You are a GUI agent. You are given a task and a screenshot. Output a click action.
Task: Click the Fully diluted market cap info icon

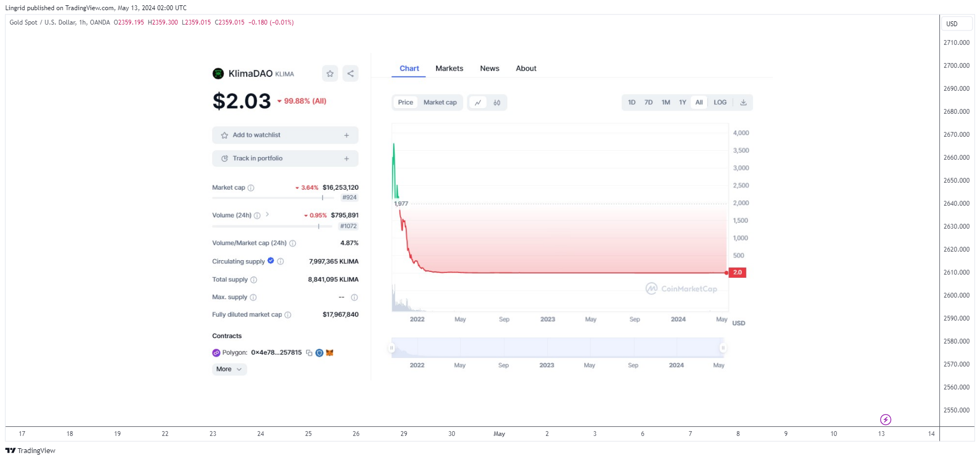tap(288, 315)
